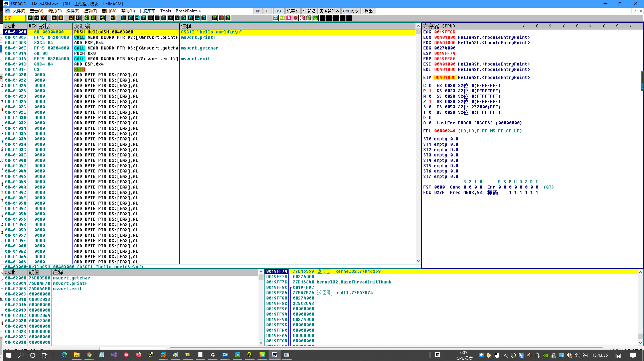Select address 00401014 PUSH 0x0 row
Screen dimensions: 644x361
click(x=209, y=53)
